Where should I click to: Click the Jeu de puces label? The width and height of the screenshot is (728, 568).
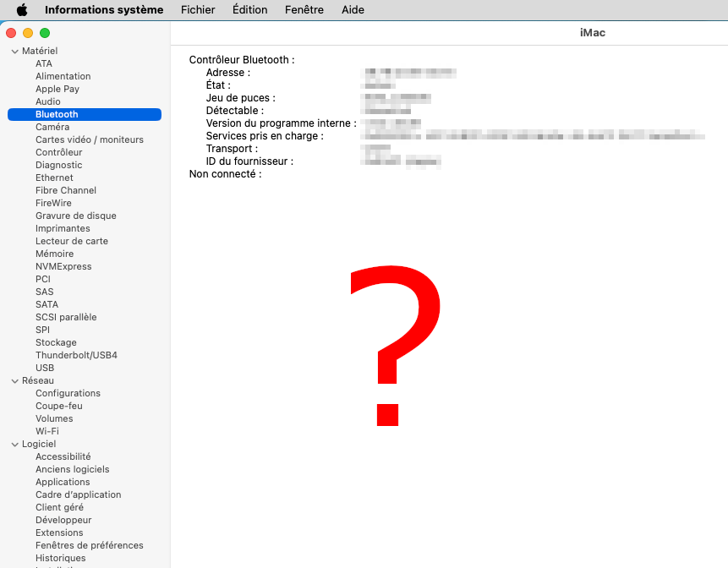(240, 98)
